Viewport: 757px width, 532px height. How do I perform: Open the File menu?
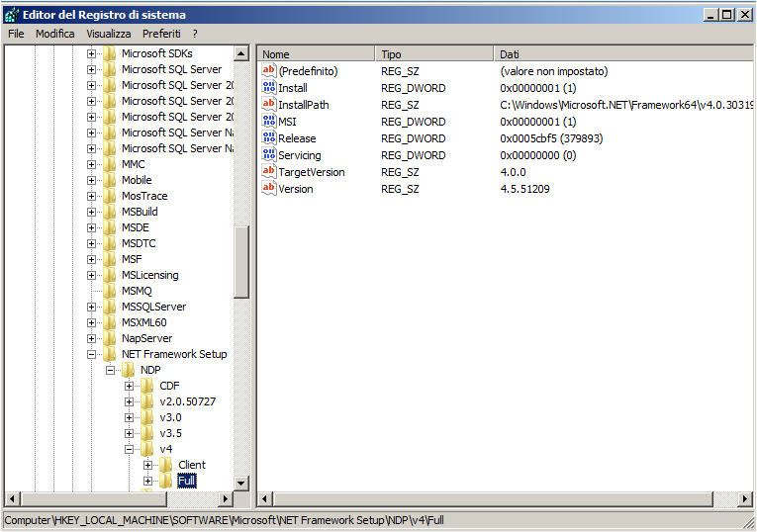click(16, 34)
